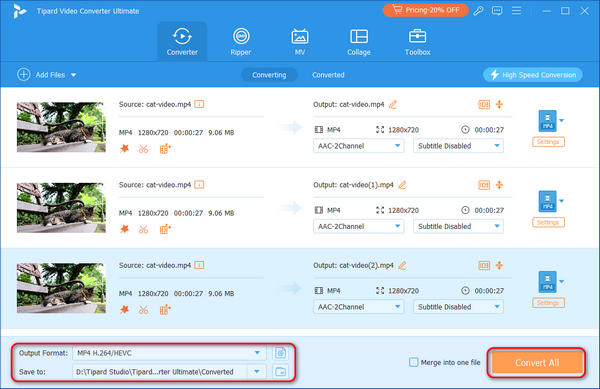The width and height of the screenshot is (600, 389).
Task: Open the cut scissors tool for cat-video(1).mp4 row
Action: 143,229
